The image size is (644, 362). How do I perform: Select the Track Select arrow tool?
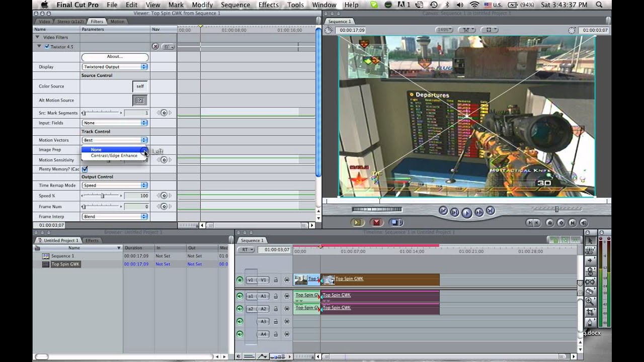(x=590, y=260)
